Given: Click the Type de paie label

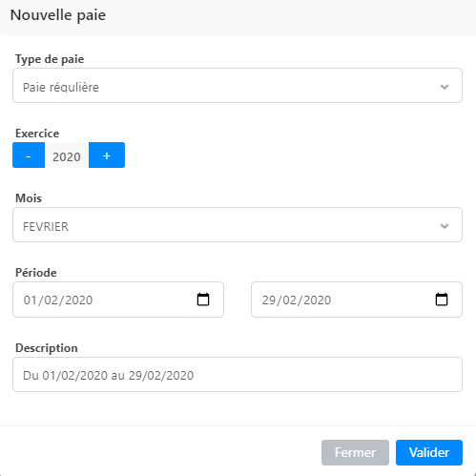Looking at the screenshot, I should point(50,59).
